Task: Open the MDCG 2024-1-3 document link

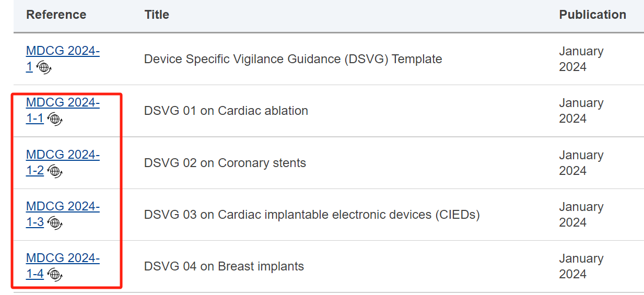Action: tap(63, 215)
